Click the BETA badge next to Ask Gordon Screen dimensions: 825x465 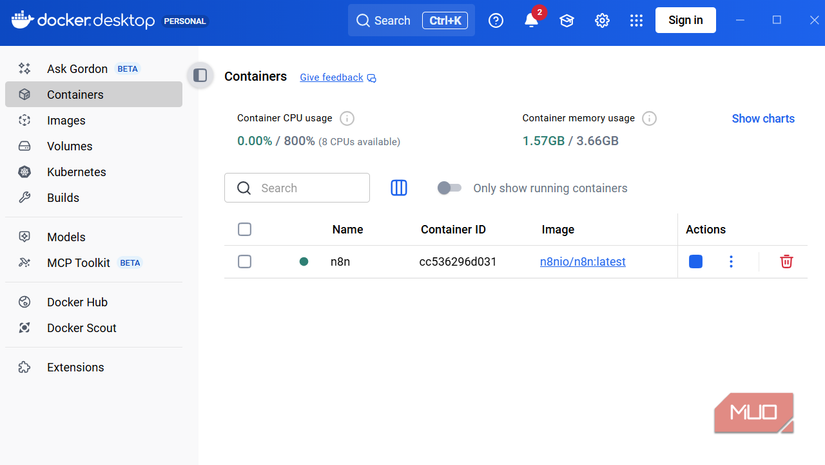pos(127,69)
